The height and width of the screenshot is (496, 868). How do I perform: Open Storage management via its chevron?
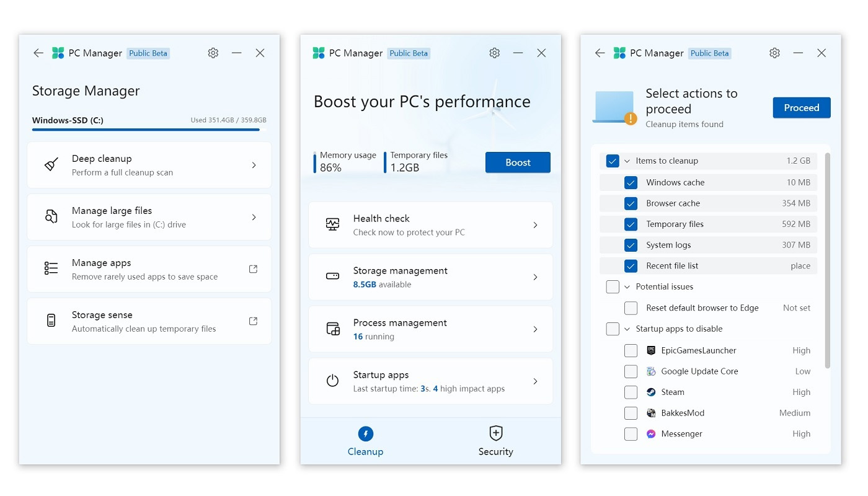(535, 277)
